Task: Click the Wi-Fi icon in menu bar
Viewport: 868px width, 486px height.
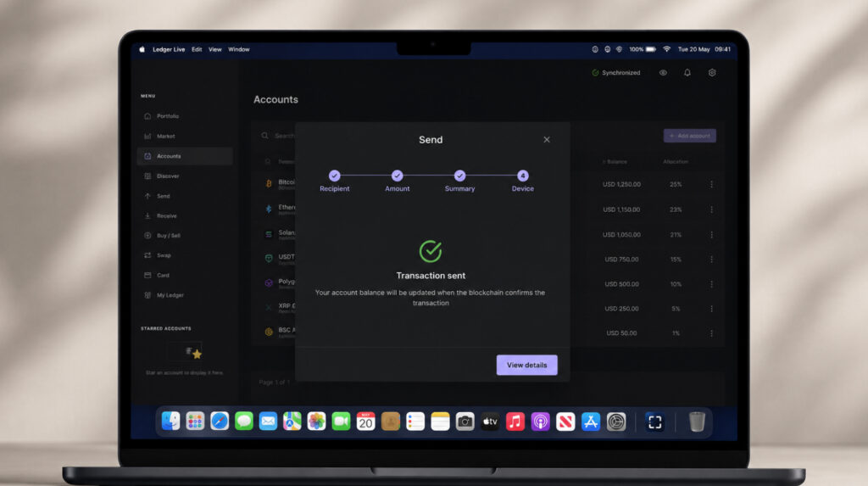Action: 666,49
